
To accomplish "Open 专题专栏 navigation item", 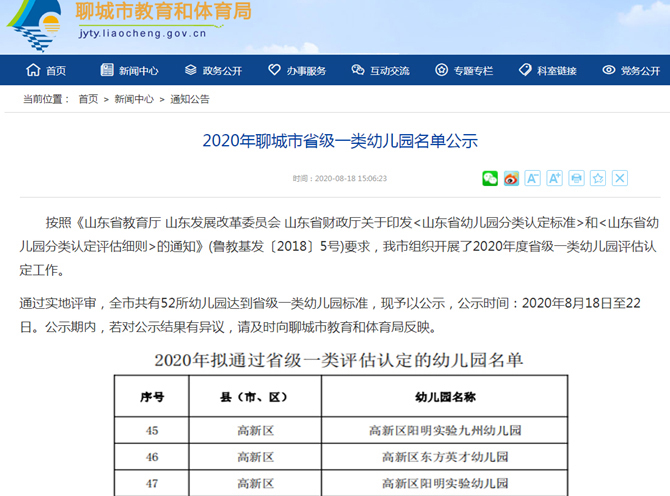I will [464, 71].
